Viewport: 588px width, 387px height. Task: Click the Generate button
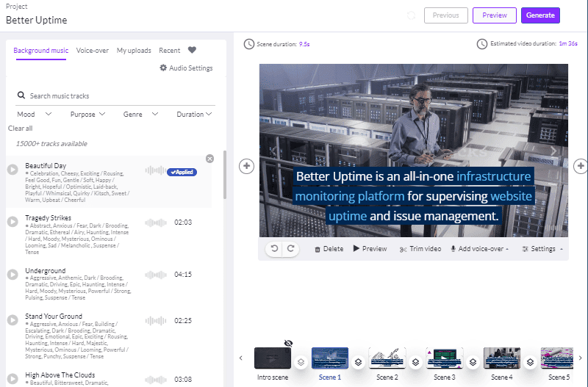540,15
